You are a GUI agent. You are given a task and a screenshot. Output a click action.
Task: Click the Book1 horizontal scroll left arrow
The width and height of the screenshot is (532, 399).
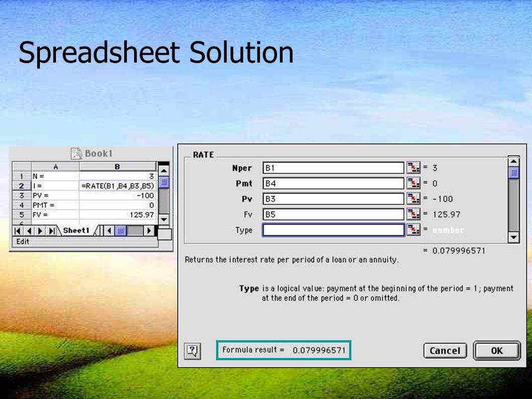(x=109, y=231)
